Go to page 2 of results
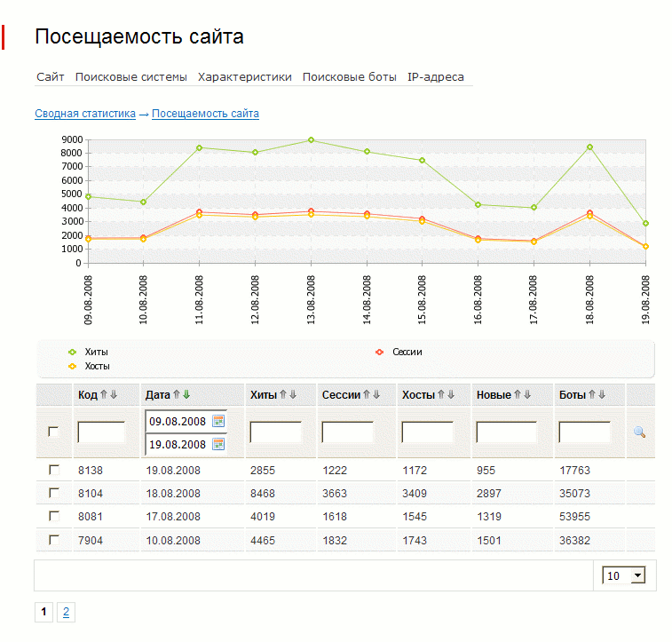Screen dimensions: 672x642 pyautogui.click(x=67, y=612)
